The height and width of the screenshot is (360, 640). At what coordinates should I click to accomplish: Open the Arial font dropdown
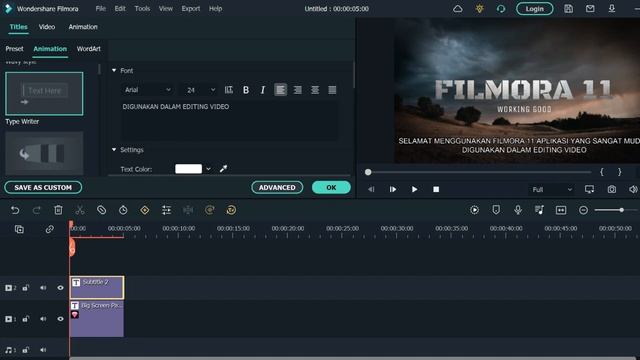[x=148, y=90]
